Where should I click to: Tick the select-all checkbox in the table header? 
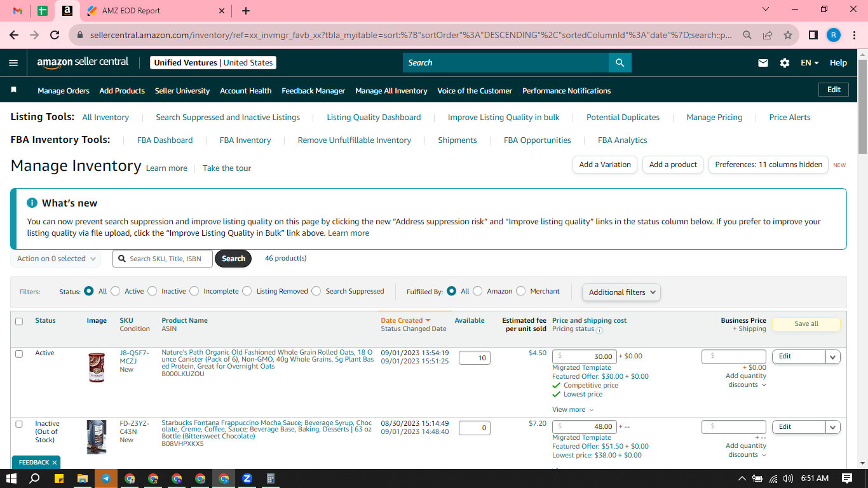pyautogui.click(x=19, y=322)
